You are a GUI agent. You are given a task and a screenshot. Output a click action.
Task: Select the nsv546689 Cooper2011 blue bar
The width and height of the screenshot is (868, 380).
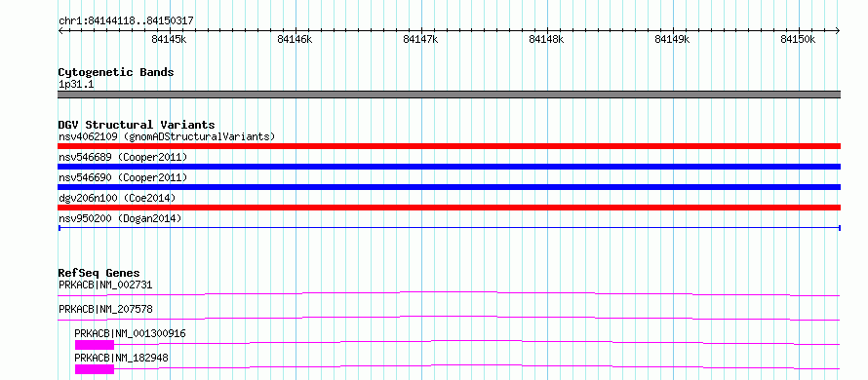[449, 167]
